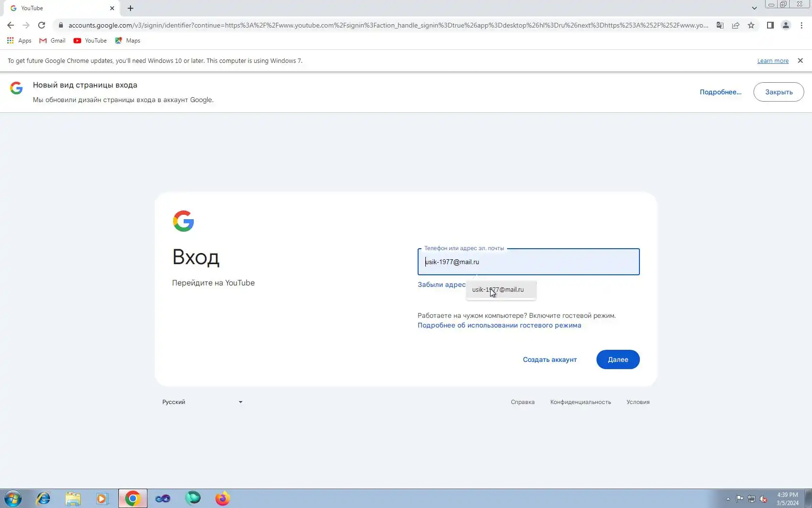The height and width of the screenshot is (508, 812).
Task: Click the Создать аккаунт button
Action: coord(550,359)
